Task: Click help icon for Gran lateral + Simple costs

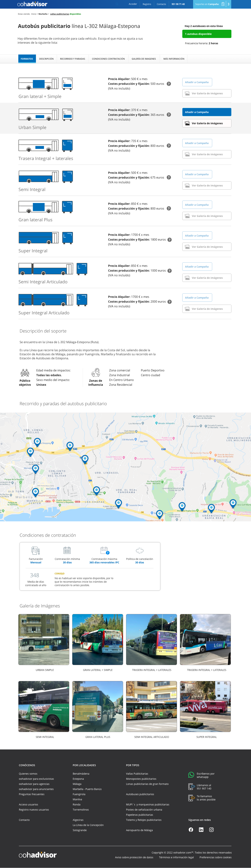Action: (x=169, y=84)
